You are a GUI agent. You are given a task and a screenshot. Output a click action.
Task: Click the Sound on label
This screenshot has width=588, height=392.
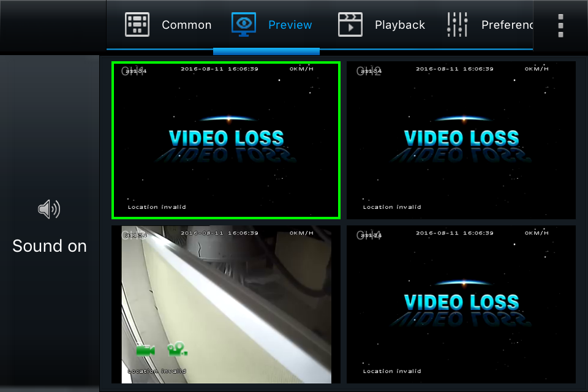click(50, 246)
